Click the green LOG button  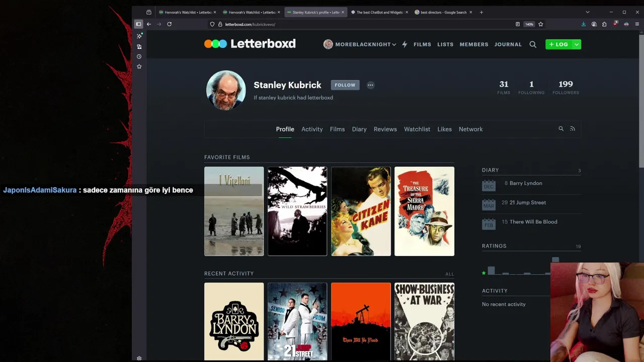click(558, 44)
